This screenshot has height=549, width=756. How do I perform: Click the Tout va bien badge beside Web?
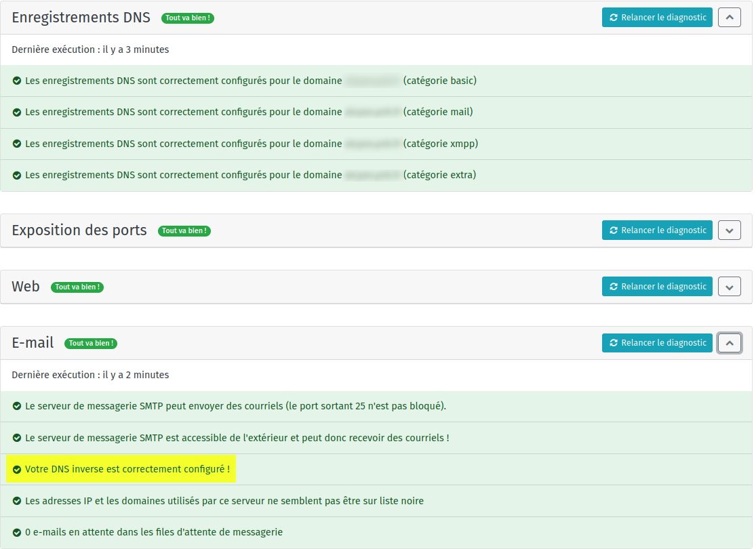[77, 287]
